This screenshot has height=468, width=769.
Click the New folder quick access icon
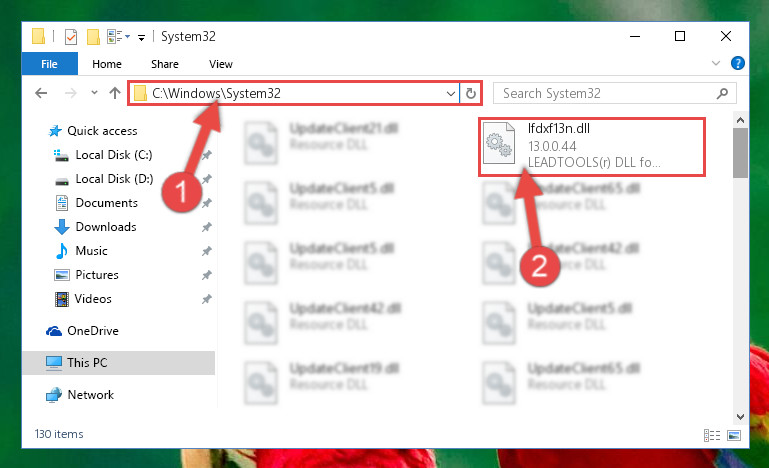pyautogui.click(x=93, y=37)
